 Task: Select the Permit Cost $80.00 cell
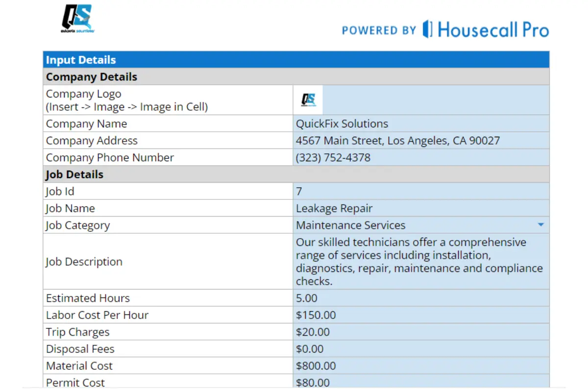pyautogui.click(x=420, y=382)
